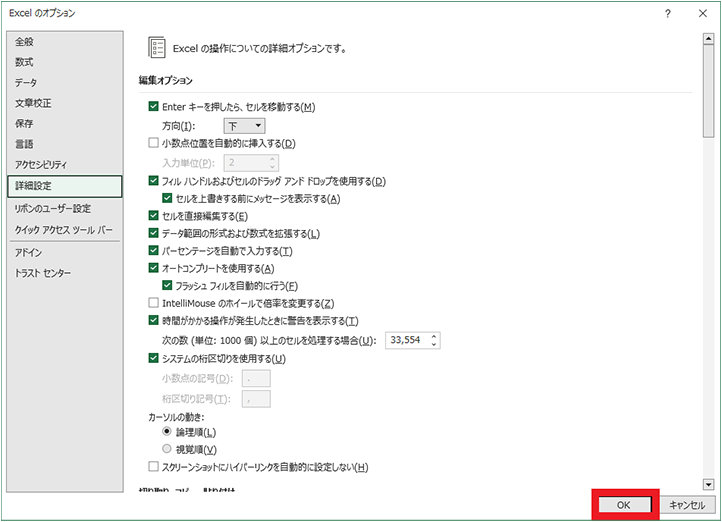Toggle オートコンプリートを使用する checkbox
The width and height of the screenshot is (722, 522).
pos(153,268)
